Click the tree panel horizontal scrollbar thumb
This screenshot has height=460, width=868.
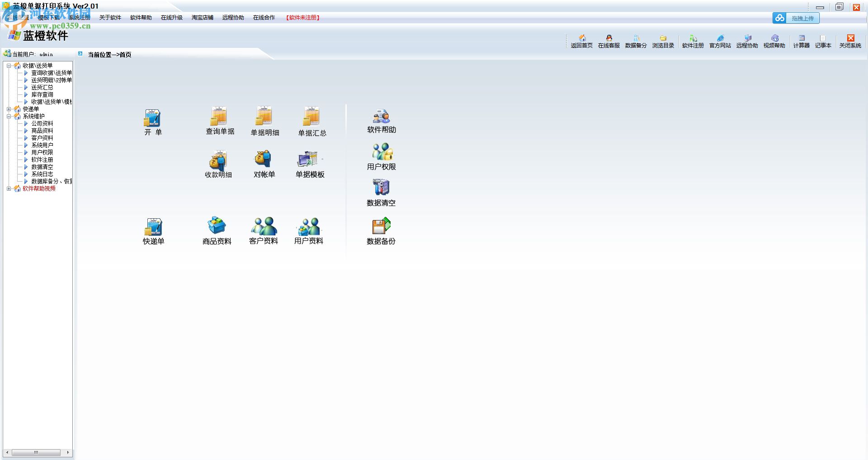click(x=36, y=452)
